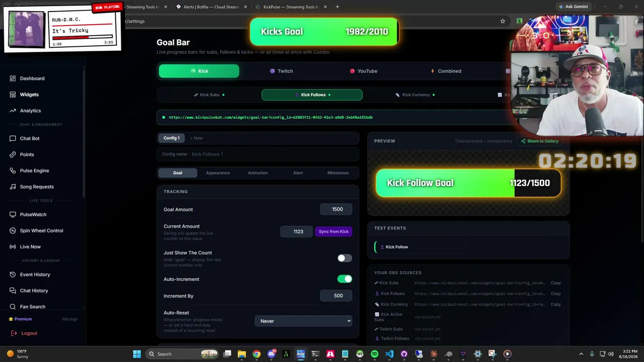The width and height of the screenshot is (644, 362).
Task: Click Sync from Kick button
Action: (x=334, y=232)
